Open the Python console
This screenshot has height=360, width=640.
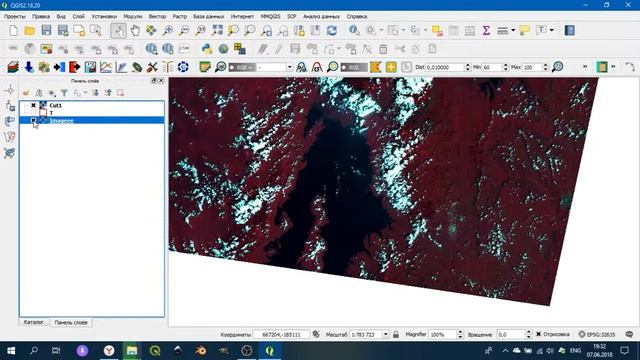(x=207, y=49)
